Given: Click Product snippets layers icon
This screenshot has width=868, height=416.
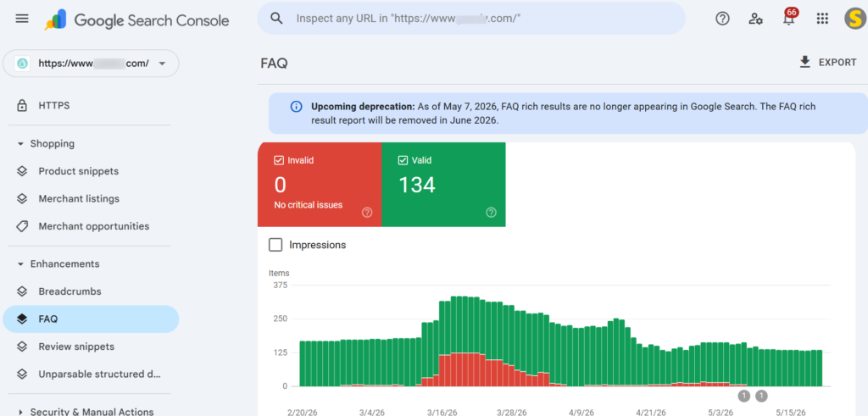Looking at the screenshot, I should (x=22, y=171).
